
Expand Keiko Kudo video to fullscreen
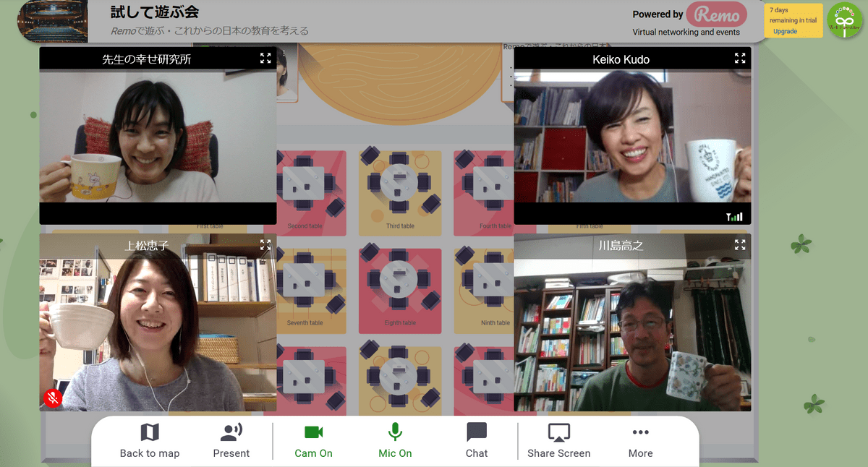click(x=740, y=59)
